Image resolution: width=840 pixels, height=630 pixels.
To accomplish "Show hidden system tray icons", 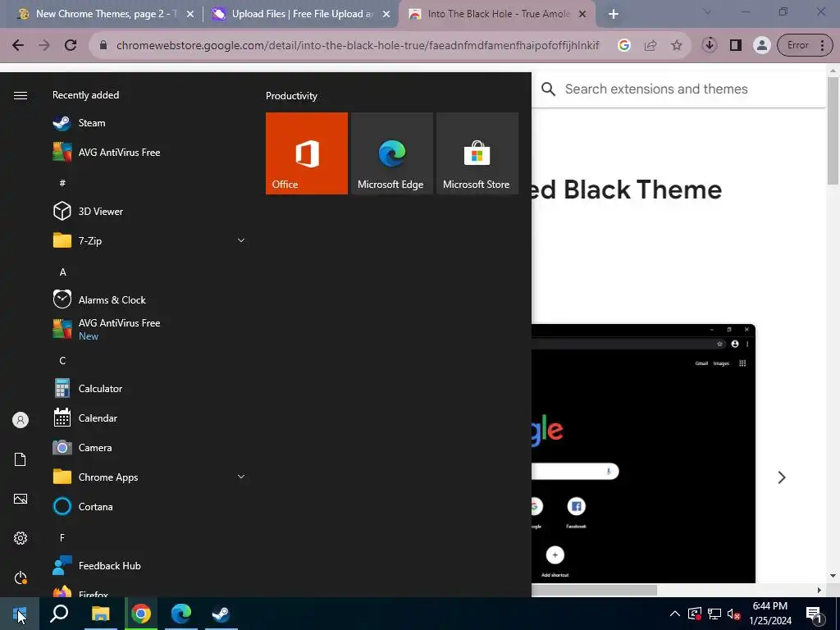I will click(x=675, y=614).
